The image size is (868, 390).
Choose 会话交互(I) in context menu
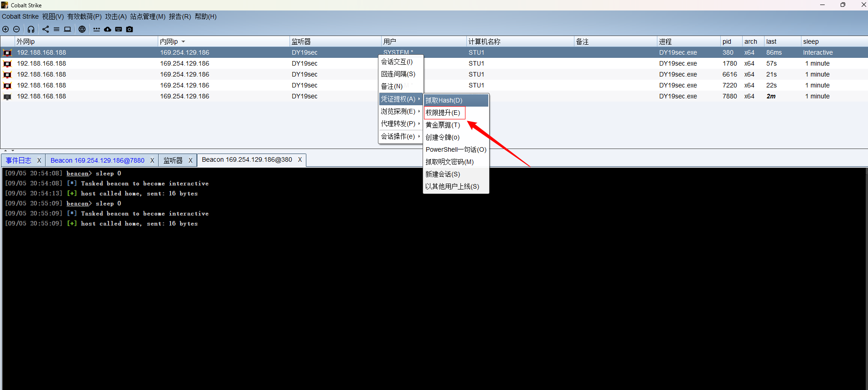(x=401, y=62)
